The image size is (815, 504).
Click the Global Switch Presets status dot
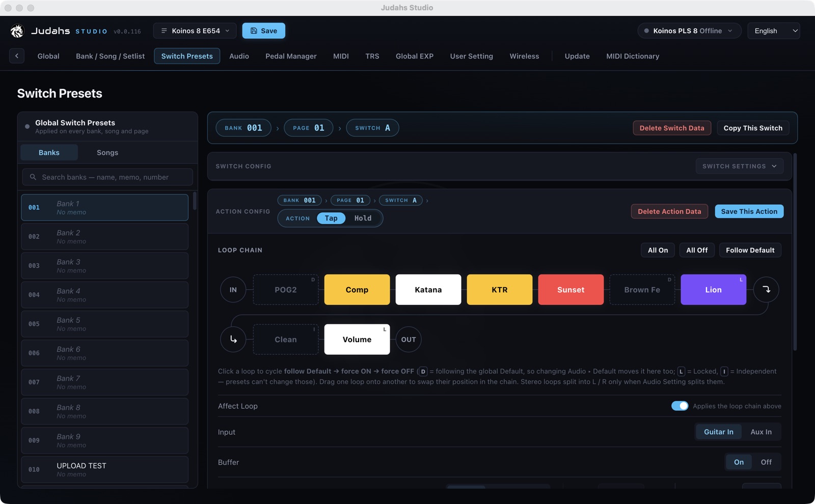(27, 126)
